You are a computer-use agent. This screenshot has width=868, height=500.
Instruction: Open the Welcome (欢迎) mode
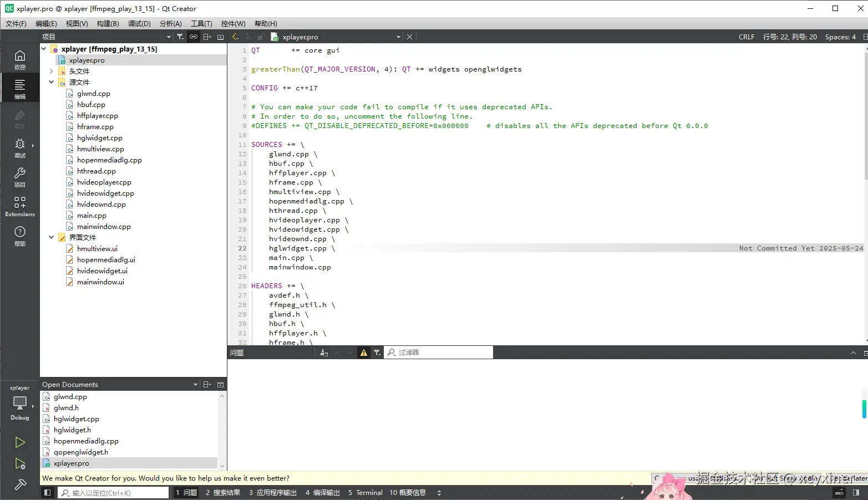(x=20, y=60)
